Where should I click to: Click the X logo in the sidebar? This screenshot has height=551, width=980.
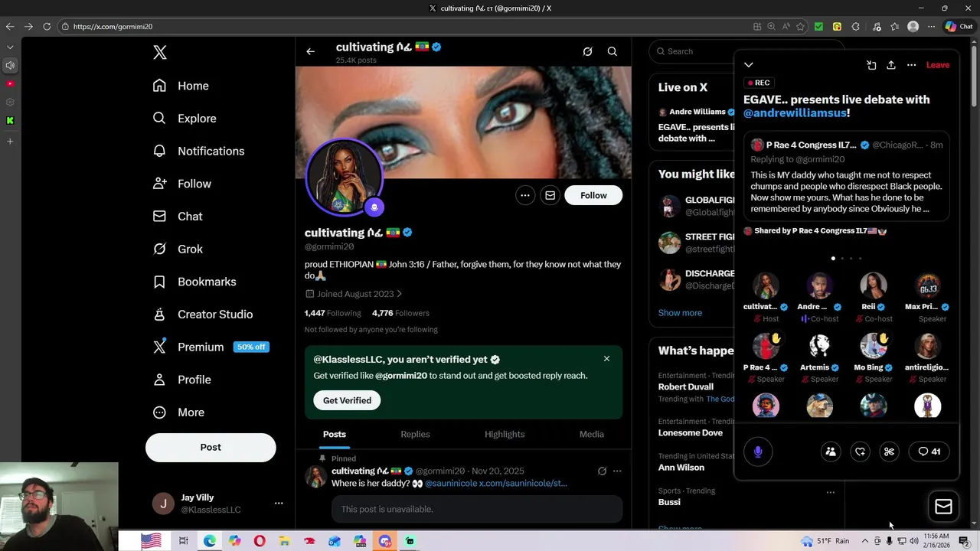pos(159,53)
